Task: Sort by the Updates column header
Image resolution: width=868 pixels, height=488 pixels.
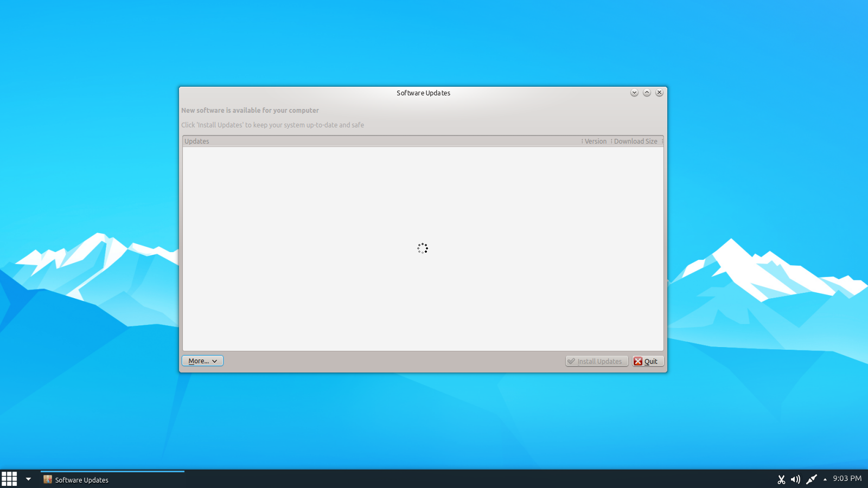Action: click(380, 142)
